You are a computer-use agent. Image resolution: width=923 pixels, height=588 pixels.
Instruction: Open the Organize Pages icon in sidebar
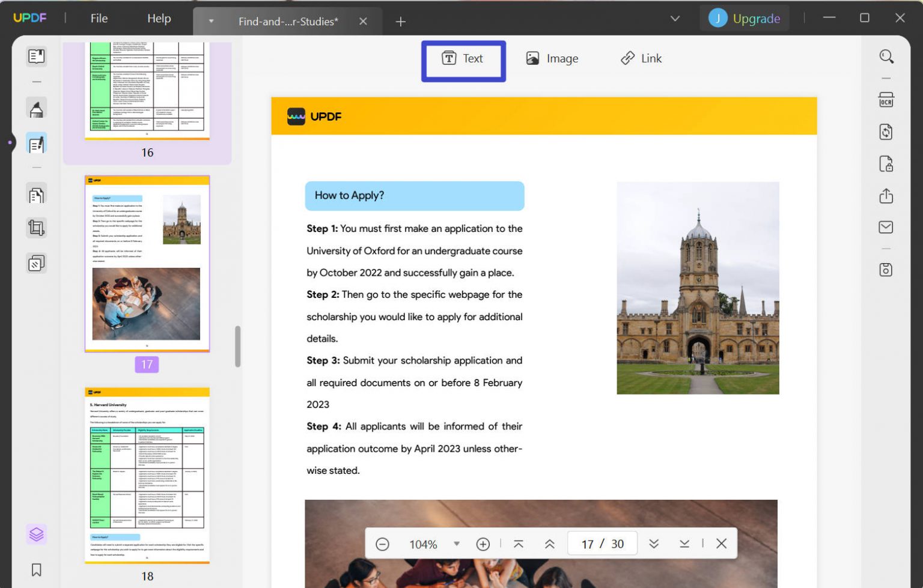[36, 195]
